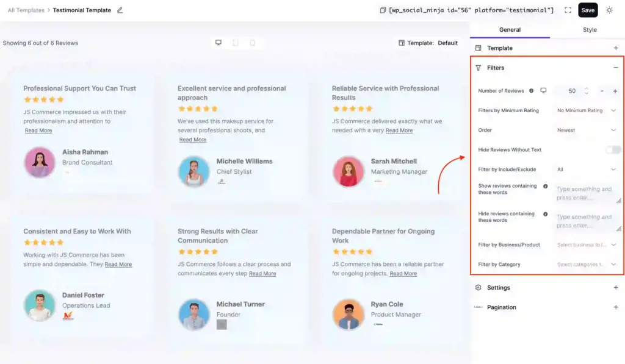Open fullscreen mode with the corners icon
The height and width of the screenshot is (364, 625).
pyautogui.click(x=568, y=10)
